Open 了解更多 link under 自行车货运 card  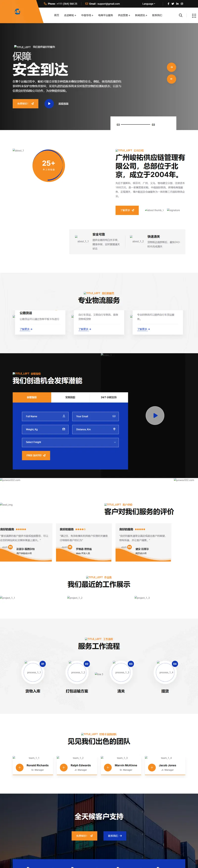(85, 329)
